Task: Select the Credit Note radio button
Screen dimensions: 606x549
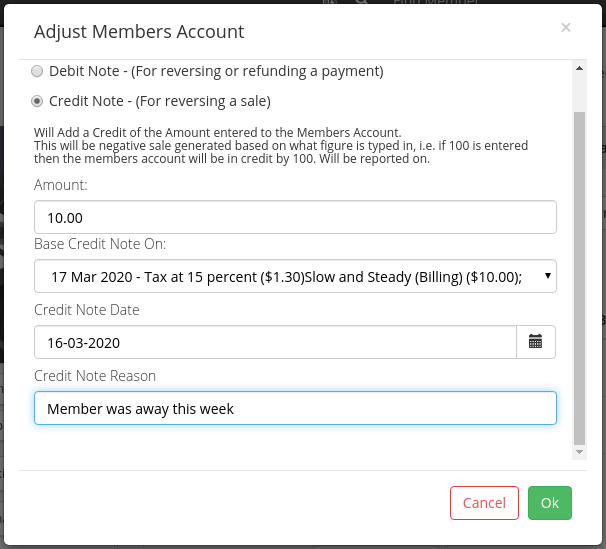Action: pyautogui.click(x=37, y=101)
